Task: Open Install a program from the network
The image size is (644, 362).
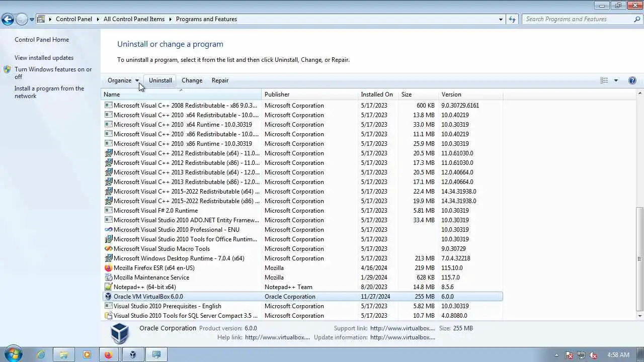Action: click(x=49, y=92)
